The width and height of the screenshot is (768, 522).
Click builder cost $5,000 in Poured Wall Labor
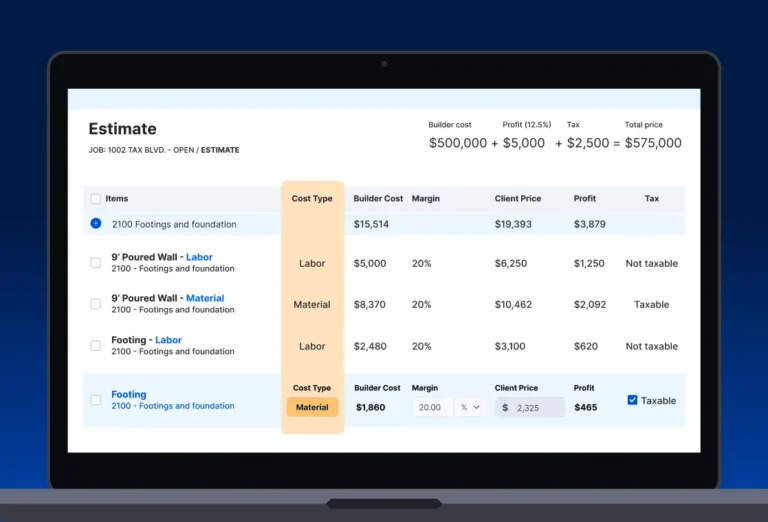[x=370, y=263]
